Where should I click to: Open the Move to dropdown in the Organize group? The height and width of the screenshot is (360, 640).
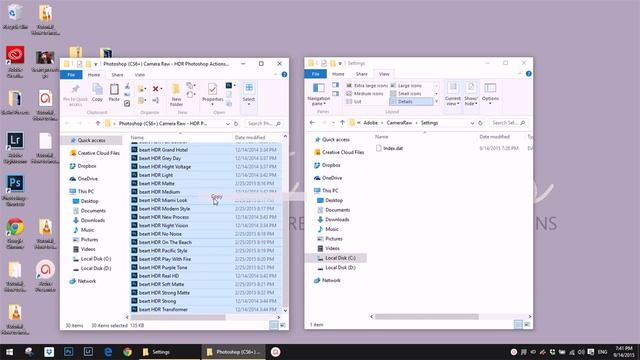[x=142, y=89]
